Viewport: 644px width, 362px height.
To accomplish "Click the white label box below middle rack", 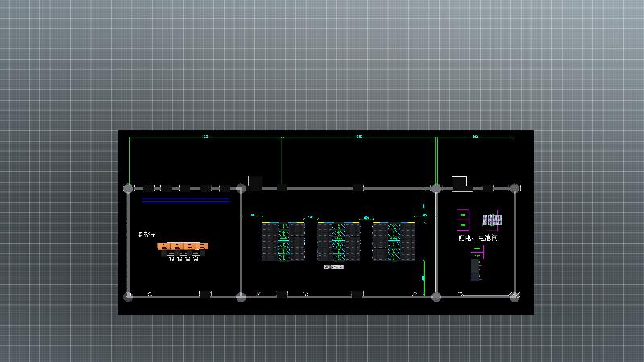I will pos(333,266).
